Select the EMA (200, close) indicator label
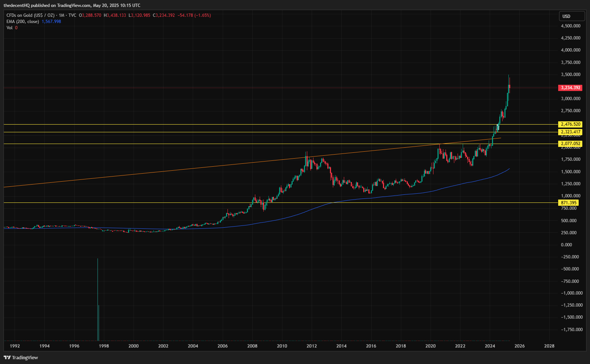Image resolution: width=590 pixels, height=364 pixels. [x=23, y=22]
